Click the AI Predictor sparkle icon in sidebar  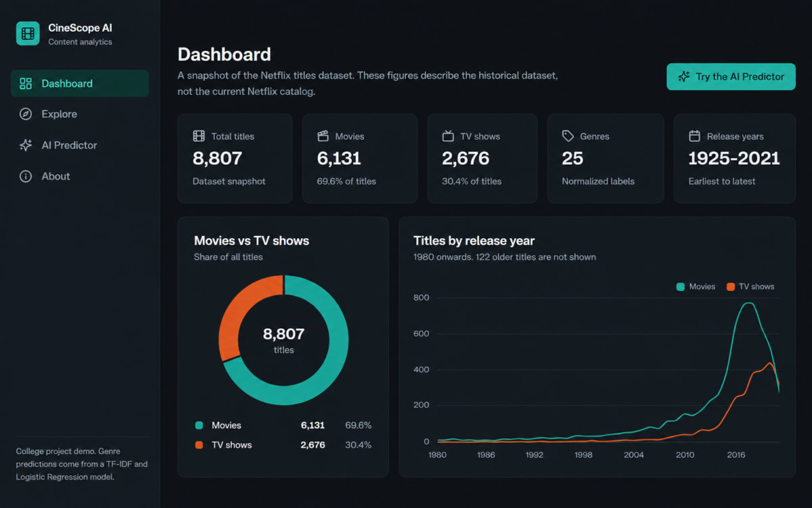point(26,145)
